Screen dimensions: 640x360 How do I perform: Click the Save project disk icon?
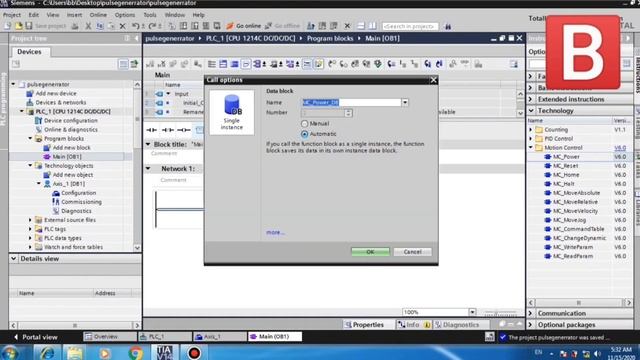(x=29, y=26)
